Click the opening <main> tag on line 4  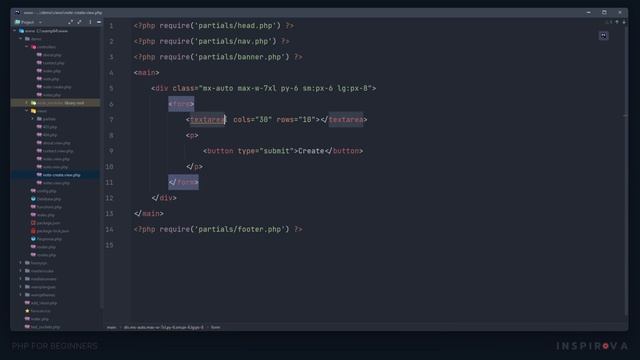[x=147, y=73]
